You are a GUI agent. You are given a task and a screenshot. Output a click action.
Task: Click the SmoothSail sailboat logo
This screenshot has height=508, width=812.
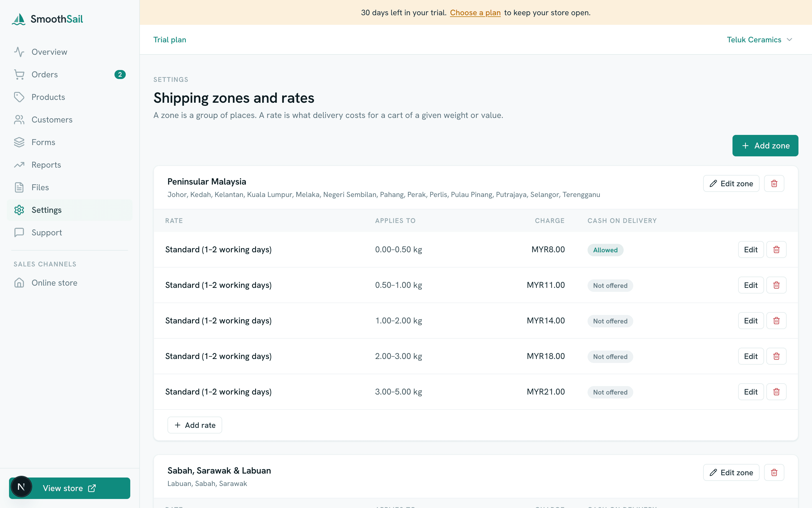(18, 19)
